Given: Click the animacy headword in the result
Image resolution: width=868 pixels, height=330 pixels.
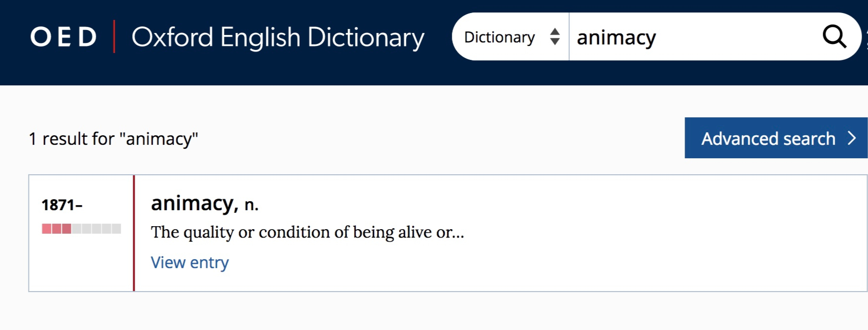Looking at the screenshot, I should (192, 204).
